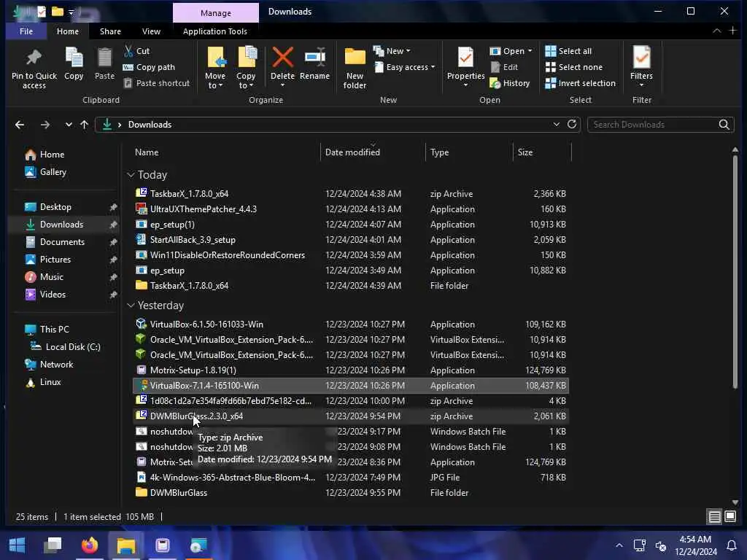Expand address bar history dropdown
The image size is (747, 560).
[556, 124]
